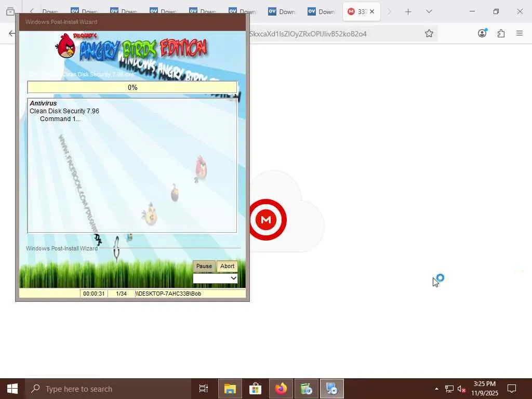Restore down the Firefox window
This screenshot has width=532, height=399.
[496, 11]
